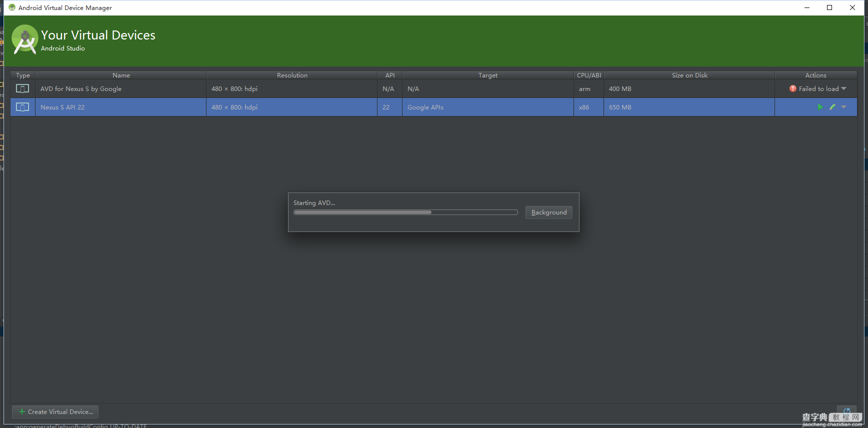The width and height of the screenshot is (868, 428).
Task: Click the Android Studio logo in the header
Action: pyautogui.click(x=25, y=39)
